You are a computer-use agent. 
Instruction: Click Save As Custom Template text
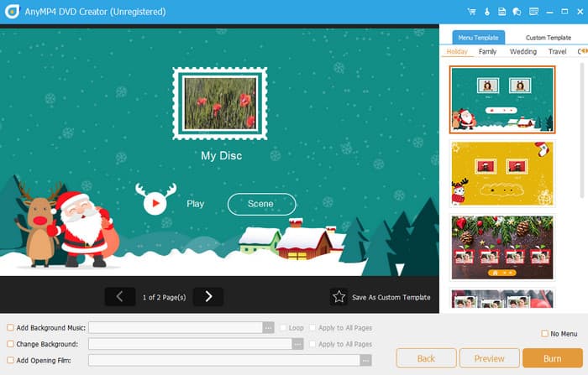[391, 297]
